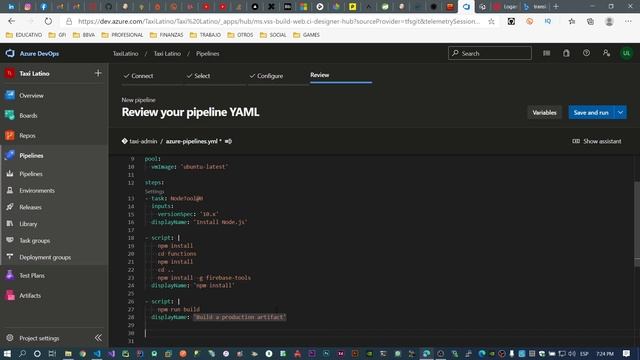
Task: Click the taskbar clock showing 7:24 PM
Action: click(x=605, y=353)
